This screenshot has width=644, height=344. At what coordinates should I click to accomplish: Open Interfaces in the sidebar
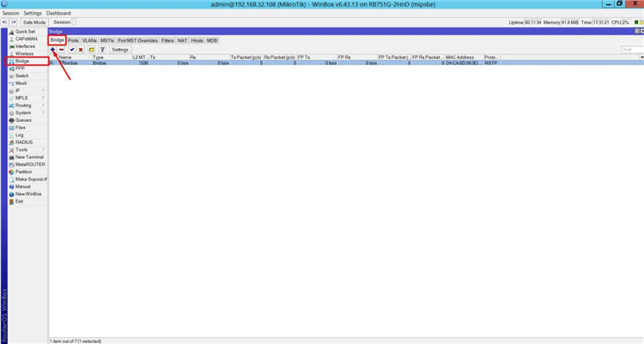coord(25,46)
